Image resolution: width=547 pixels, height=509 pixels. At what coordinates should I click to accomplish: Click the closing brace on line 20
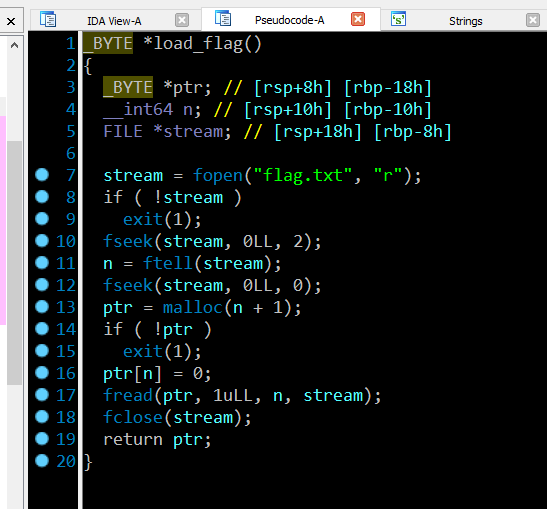(88, 462)
